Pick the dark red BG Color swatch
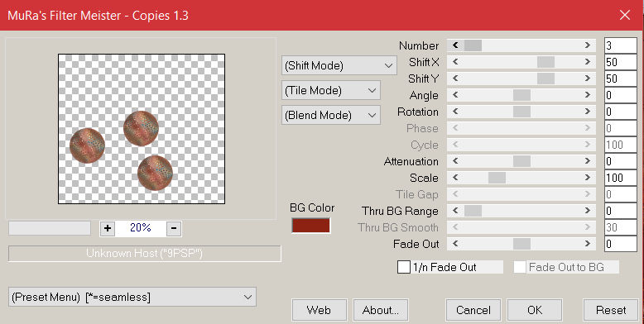644x324 pixels. pos(311,226)
